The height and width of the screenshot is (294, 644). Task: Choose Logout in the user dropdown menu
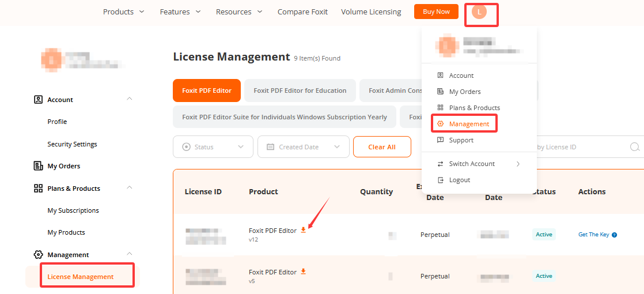point(460,180)
